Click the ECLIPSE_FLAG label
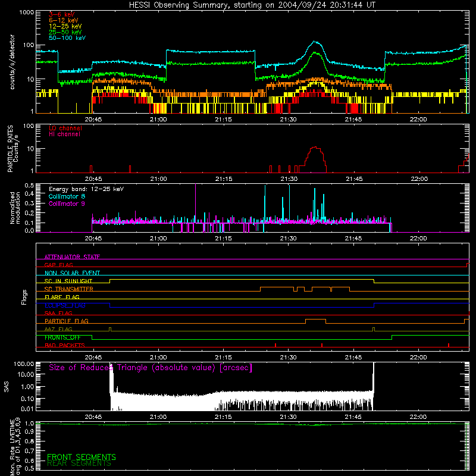Viewport: 476px width, 476px height. 65,305
